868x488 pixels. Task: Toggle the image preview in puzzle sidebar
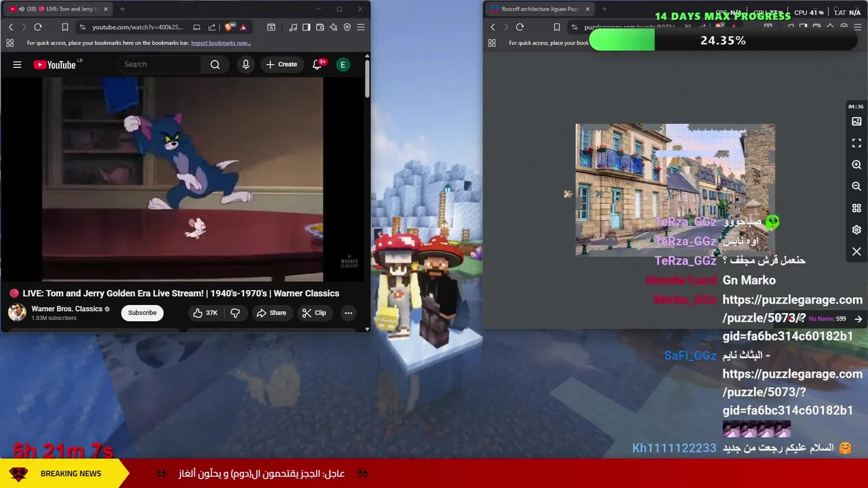point(856,121)
